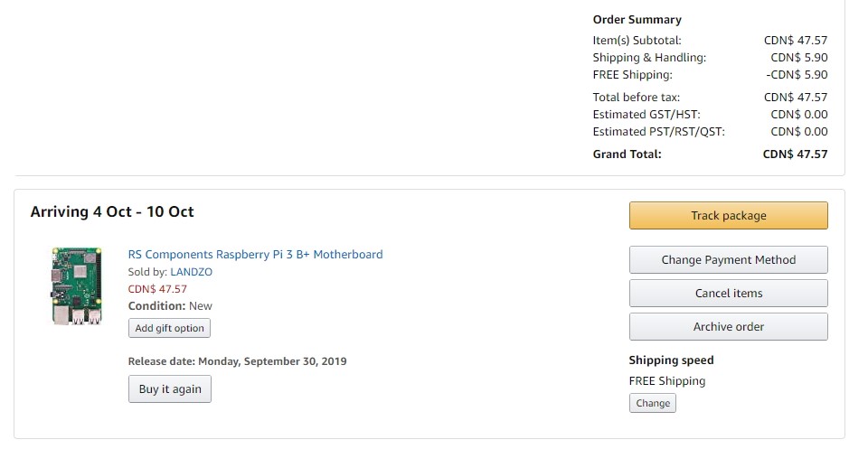Click the Track package button
This screenshot has height=449, width=868.
728,216
